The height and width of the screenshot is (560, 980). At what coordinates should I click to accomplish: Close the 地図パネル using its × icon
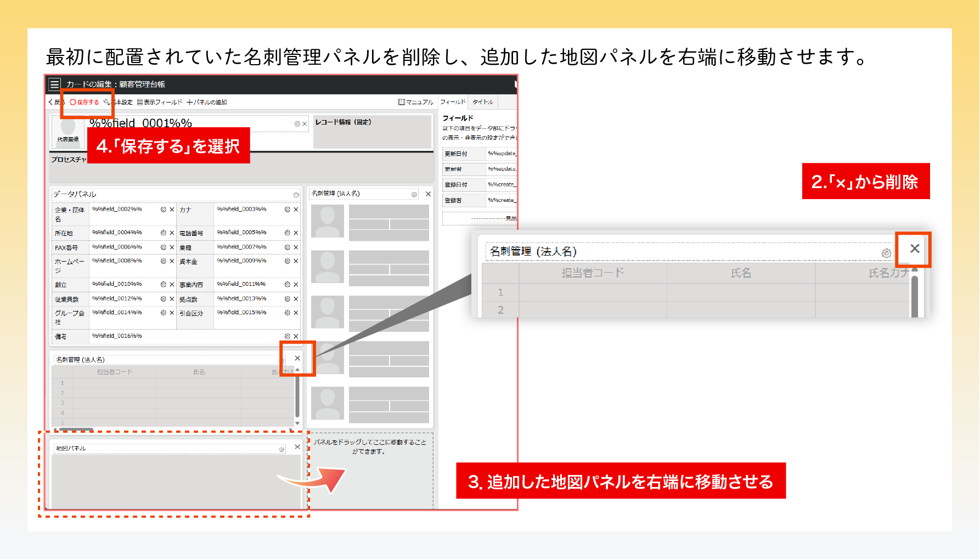point(297,447)
